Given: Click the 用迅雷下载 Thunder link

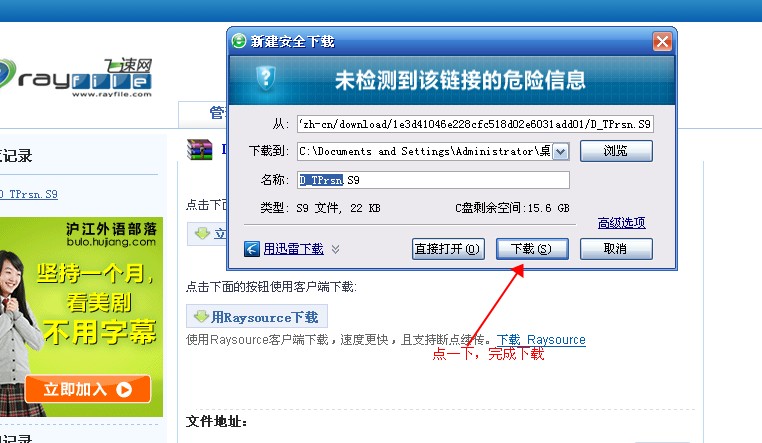Looking at the screenshot, I should (294, 249).
